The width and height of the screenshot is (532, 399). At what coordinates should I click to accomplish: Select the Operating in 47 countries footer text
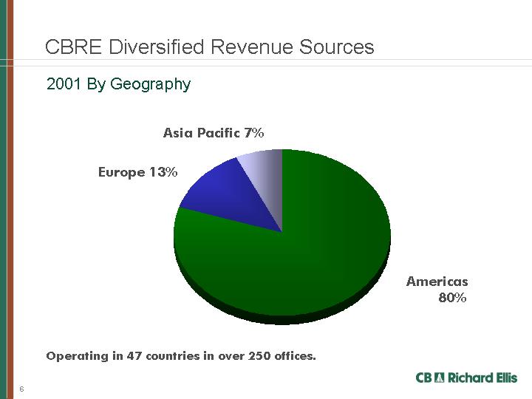pyautogui.click(x=180, y=356)
